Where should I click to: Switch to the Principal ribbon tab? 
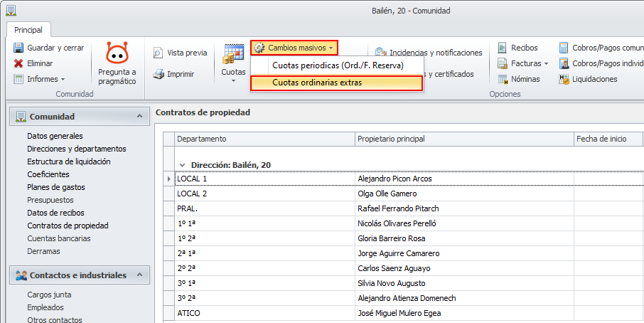(28, 30)
